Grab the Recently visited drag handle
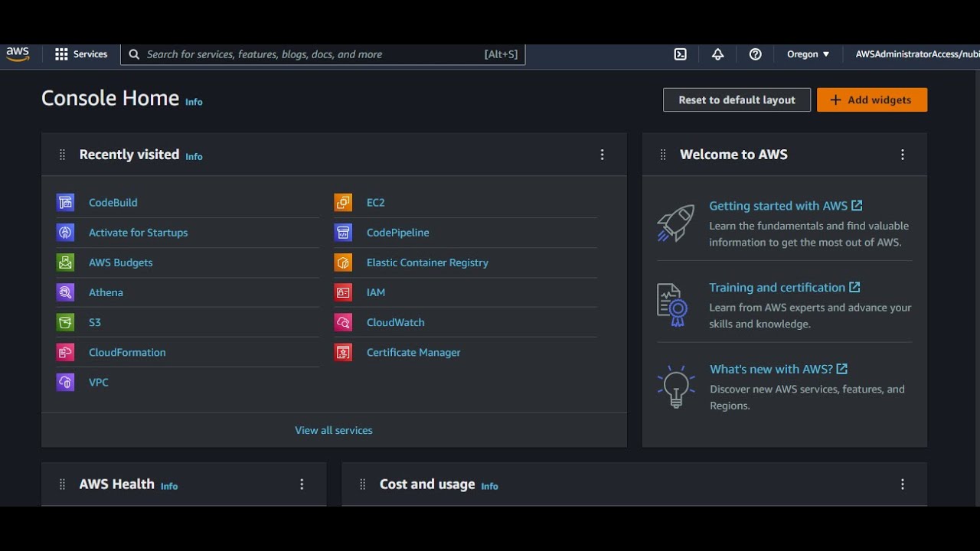The image size is (980, 551). point(63,155)
